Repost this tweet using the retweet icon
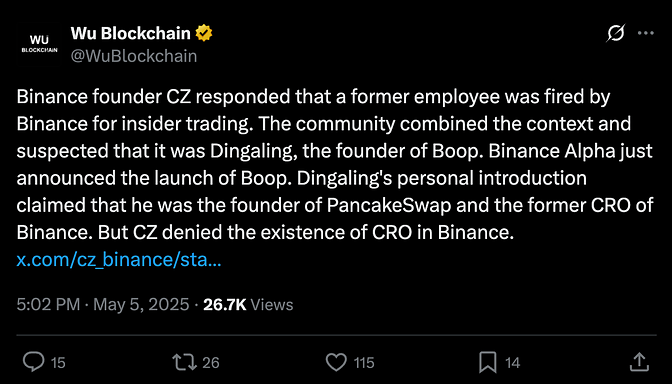The height and width of the screenshot is (384, 672). (x=184, y=362)
